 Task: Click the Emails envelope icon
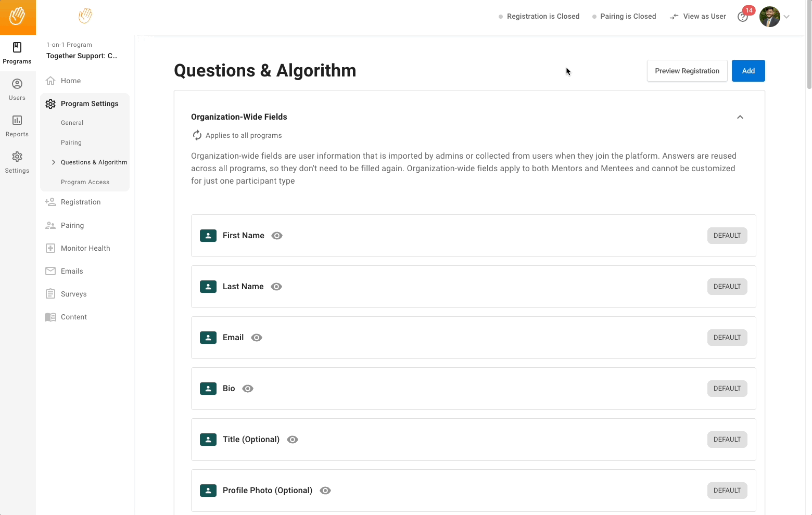point(50,271)
